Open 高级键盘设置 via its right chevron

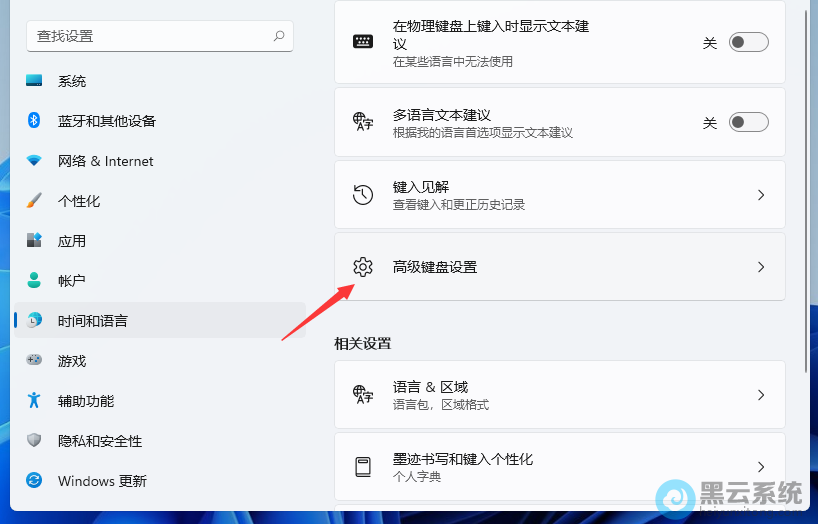(760, 267)
